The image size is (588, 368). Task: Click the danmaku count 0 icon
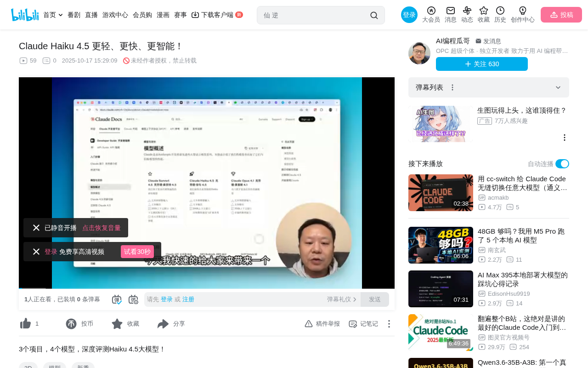point(46,61)
